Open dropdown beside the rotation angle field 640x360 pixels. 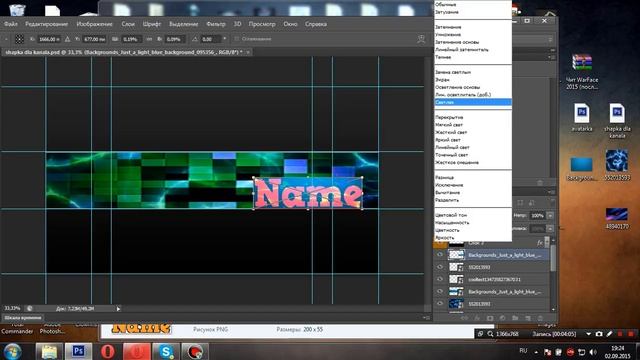[224, 39]
